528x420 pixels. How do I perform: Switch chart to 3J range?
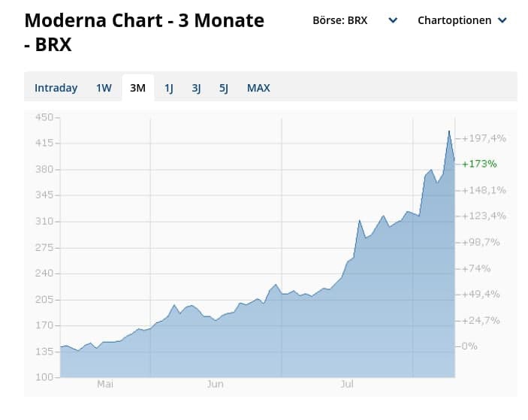pos(196,88)
